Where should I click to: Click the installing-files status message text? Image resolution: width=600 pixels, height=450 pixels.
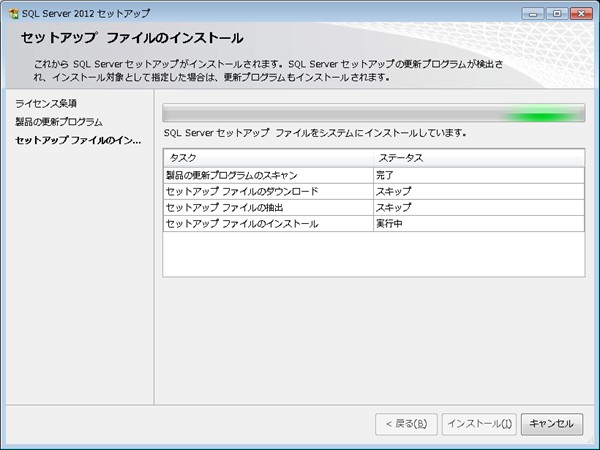click(x=315, y=133)
